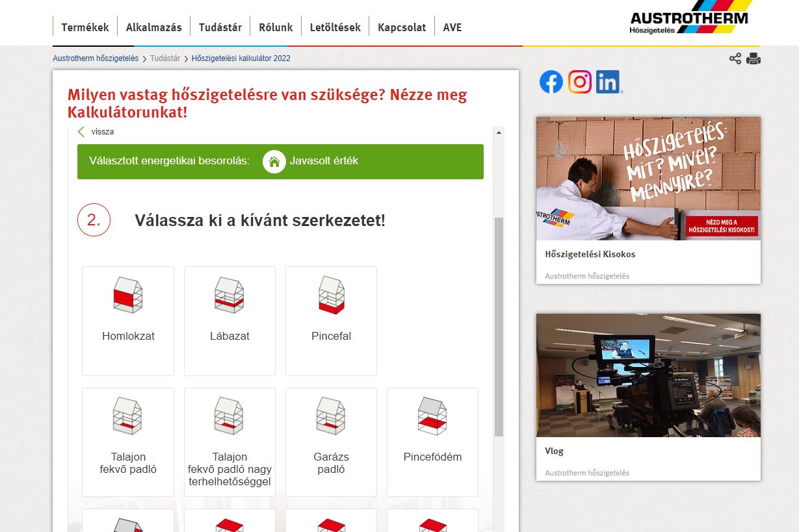799x532 pixels.
Task: Click Austrotherm hőszigetelés under Vlog
Action: (587, 473)
